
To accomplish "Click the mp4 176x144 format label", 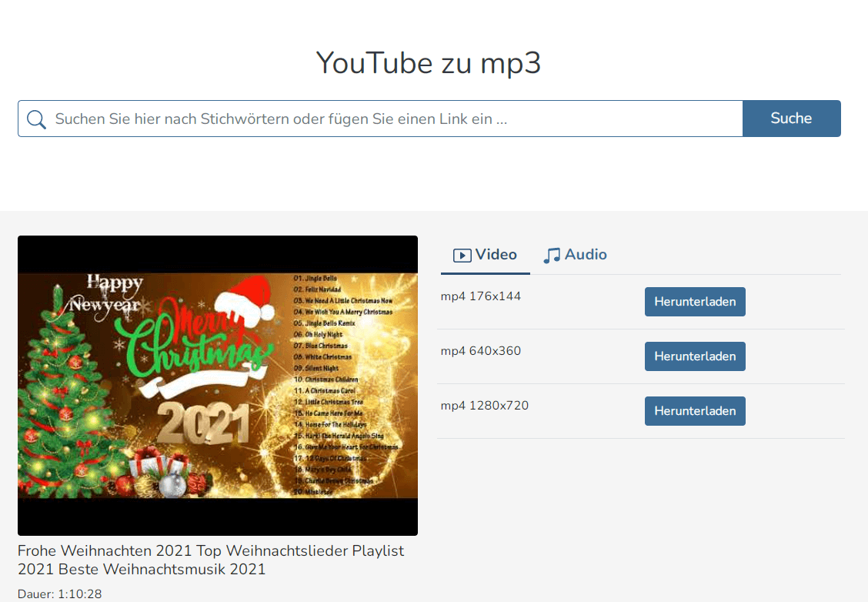I will (480, 296).
